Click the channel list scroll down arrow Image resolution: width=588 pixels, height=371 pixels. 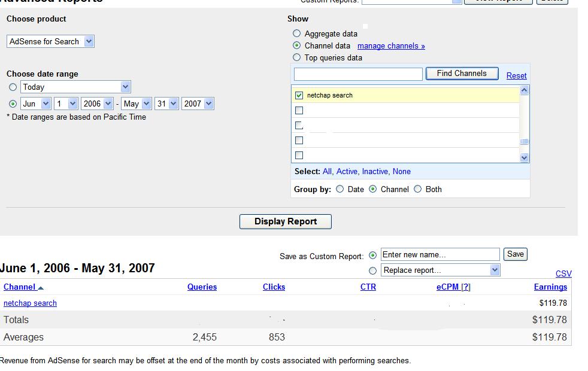[525, 158]
